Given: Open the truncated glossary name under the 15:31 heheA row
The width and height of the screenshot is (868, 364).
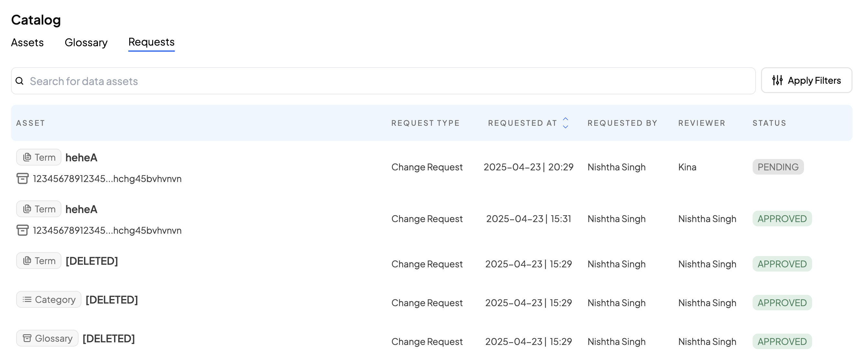Looking at the screenshot, I should pos(107,230).
